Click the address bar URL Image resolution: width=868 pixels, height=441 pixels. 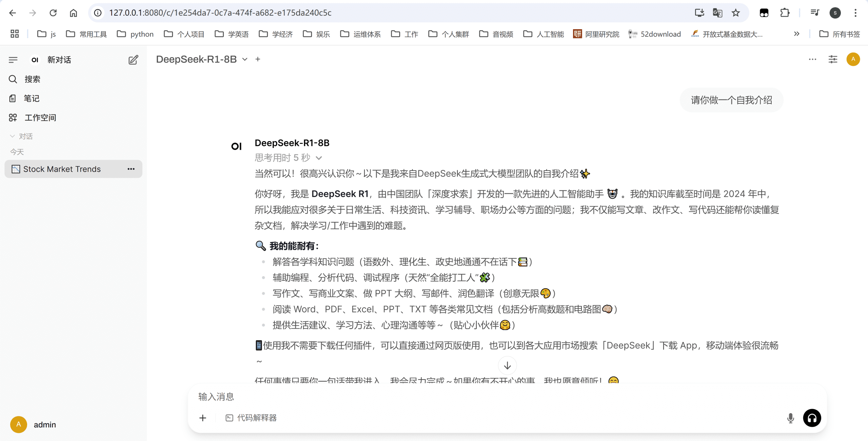click(220, 13)
